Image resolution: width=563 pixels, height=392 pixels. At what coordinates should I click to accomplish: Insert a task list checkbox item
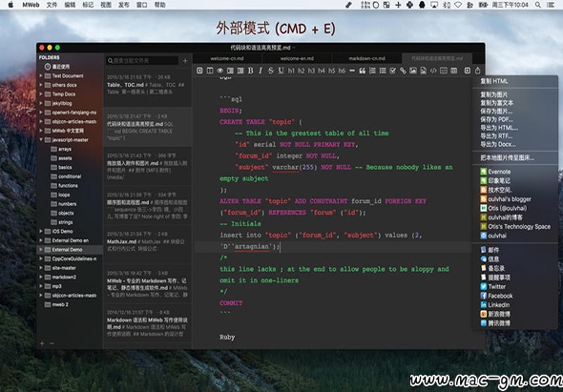point(393,71)
